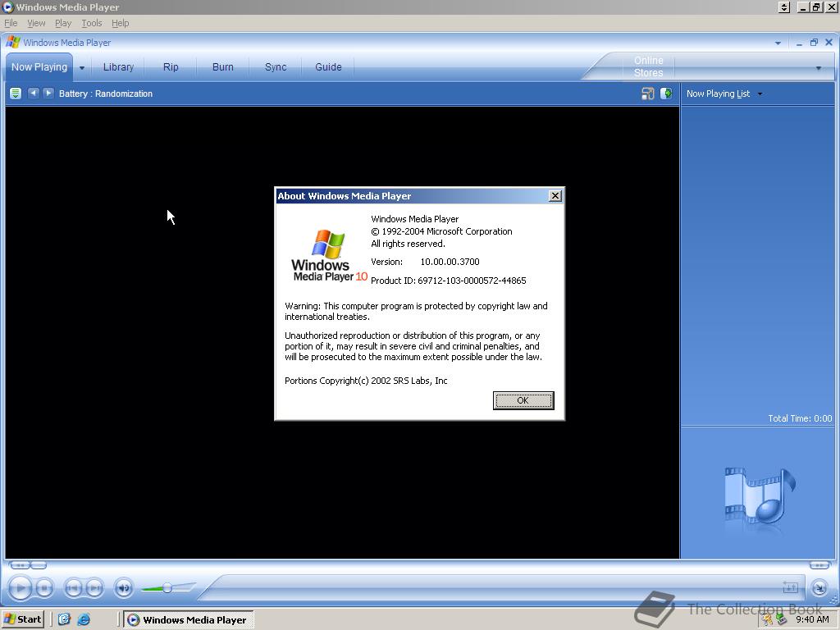Click the hide playlist pane icon
The width and height of the screenshot is (840, 630).
tap(666, 94)
